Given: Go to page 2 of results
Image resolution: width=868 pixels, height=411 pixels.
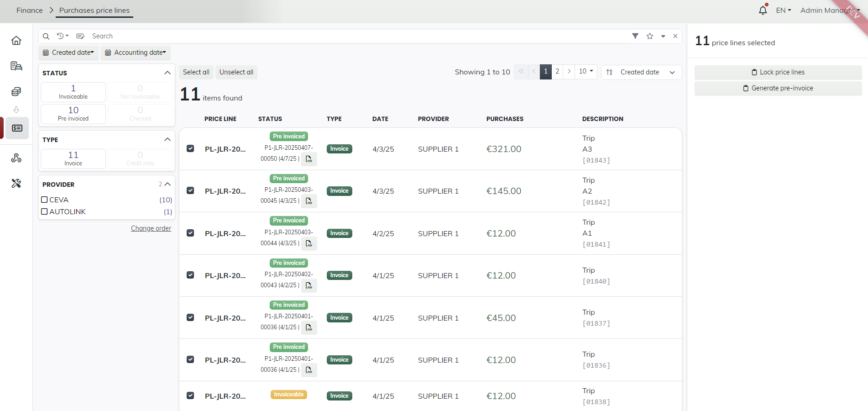Looking at the screenshot, I should [x=557, y=72].
